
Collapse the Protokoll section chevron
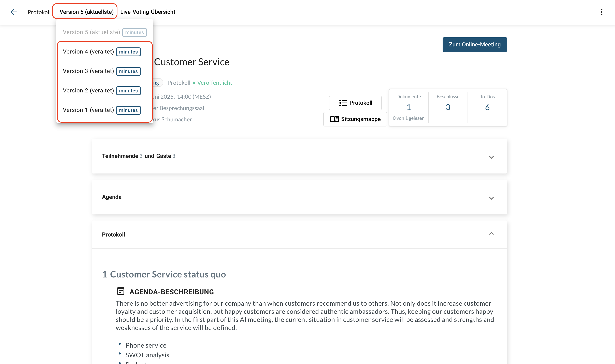coord(491,234)
